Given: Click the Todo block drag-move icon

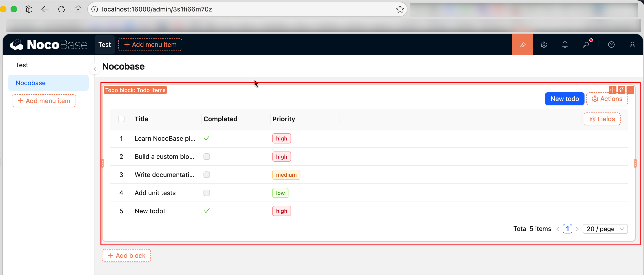Looking at the screenshot, I should 613,90.
